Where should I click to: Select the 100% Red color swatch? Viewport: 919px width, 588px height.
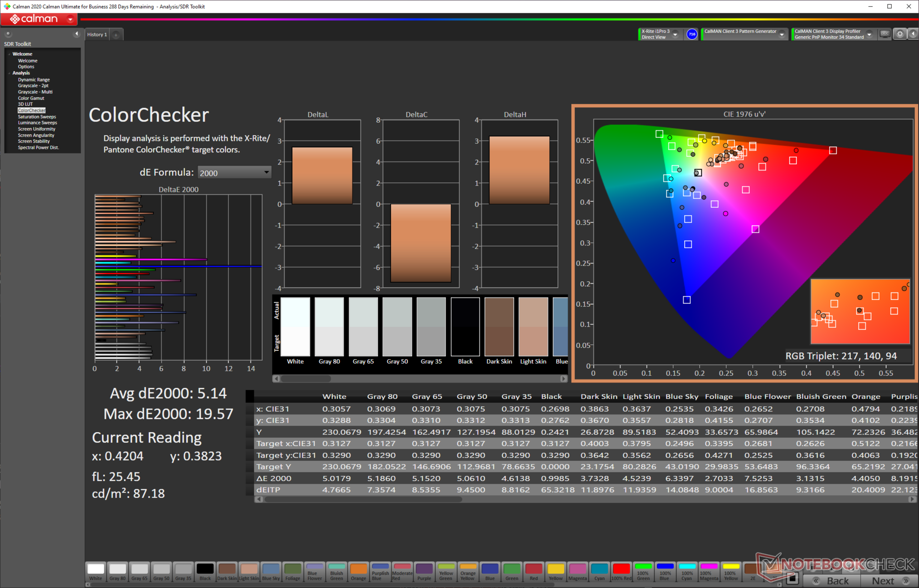pyautogui.click(x=621, y=571)
